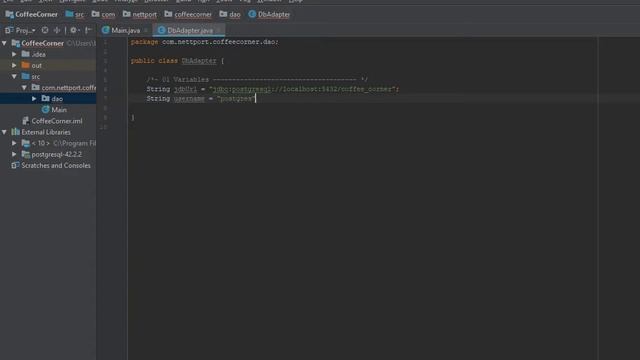Screen dimensions: 640x360
Task: Click the Main.java tab class icon
Action: pyautogui.click(x=106, y=30)
